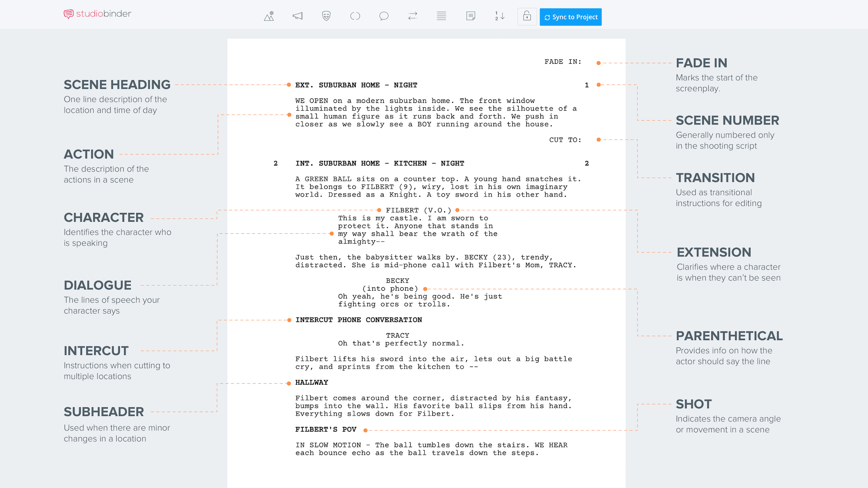Click Sync to Project button

tap(571, 16)
